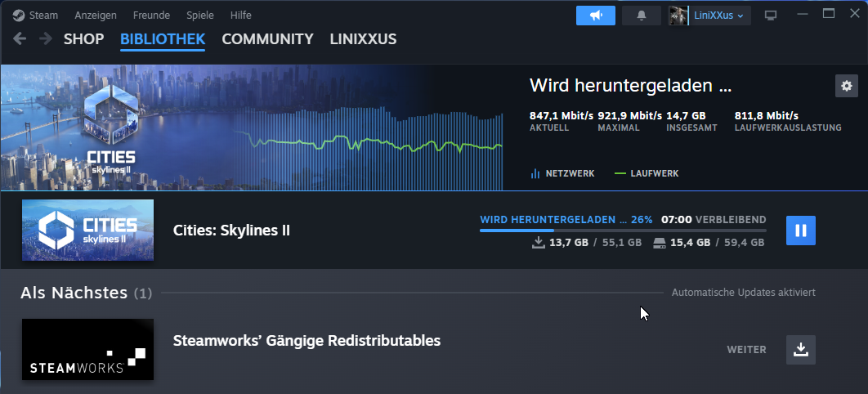This screenshot has height=394, width=868.
Task: Switch to the COMMUNITY tab
Action: 267,39
